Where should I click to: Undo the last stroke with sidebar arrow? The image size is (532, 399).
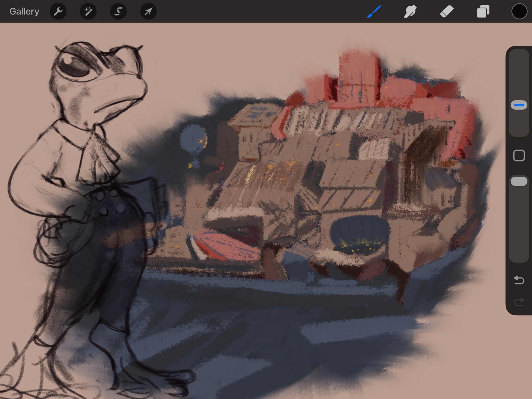[519, 280]
